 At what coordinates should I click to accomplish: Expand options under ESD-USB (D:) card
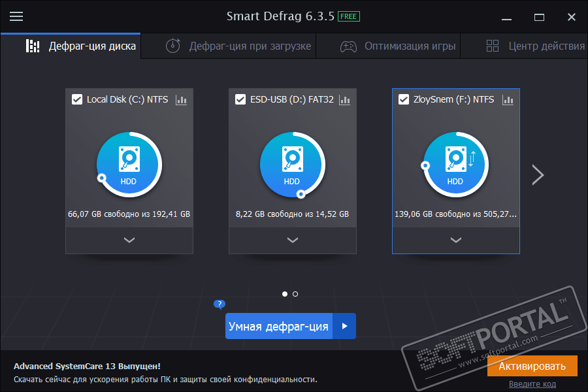[x=293, y=240]
